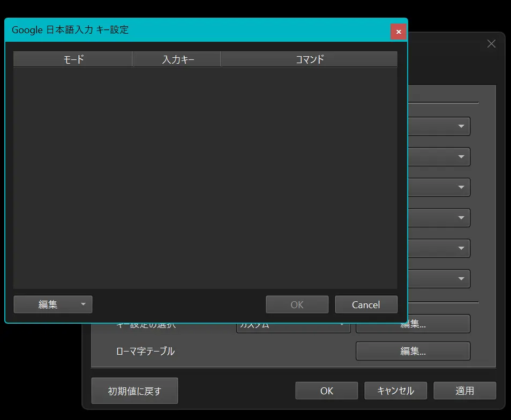Open the 編集 dropdown in key settings dialog
Image resolution: width=511 pixels, height=420 pixels.
coord(53,304)
